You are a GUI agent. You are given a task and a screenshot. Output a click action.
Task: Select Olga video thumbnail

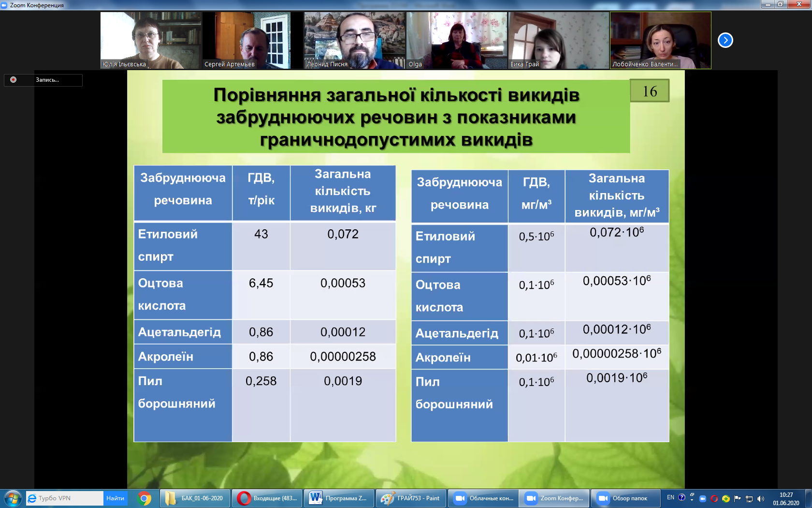coord(457,40)
